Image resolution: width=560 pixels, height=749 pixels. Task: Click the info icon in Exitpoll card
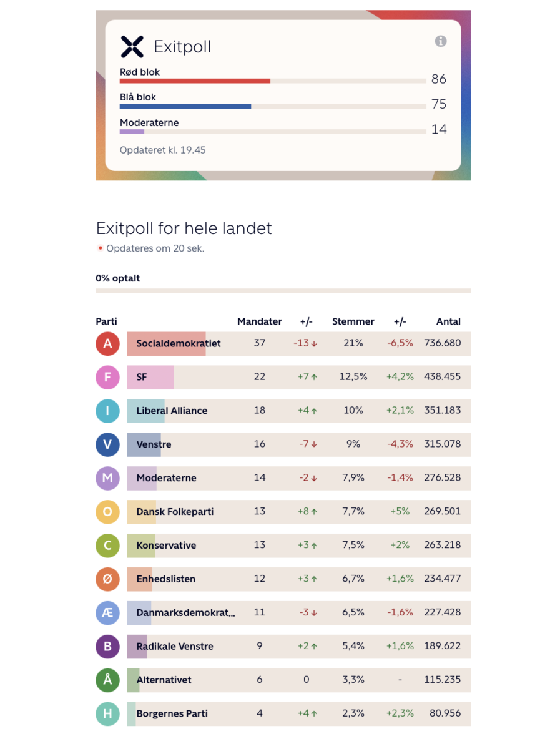(x=441, y=41)
